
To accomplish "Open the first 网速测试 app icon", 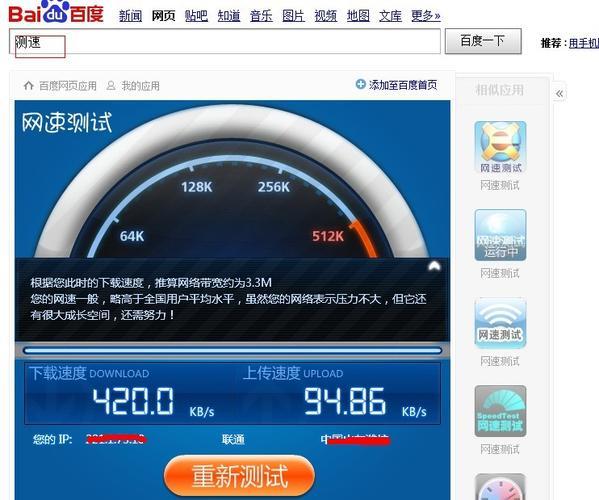I will [500, 147].
